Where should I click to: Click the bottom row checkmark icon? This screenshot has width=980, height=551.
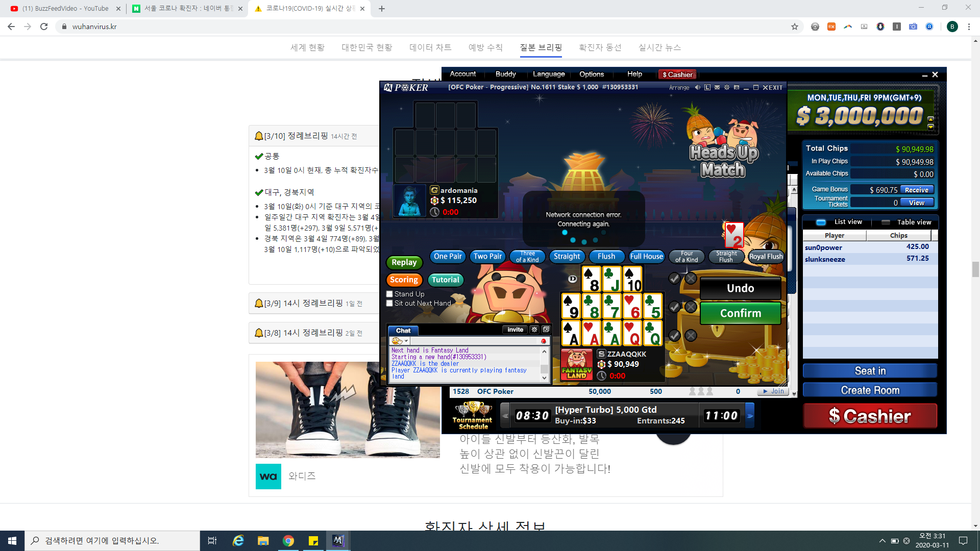(x=674, y=335)
